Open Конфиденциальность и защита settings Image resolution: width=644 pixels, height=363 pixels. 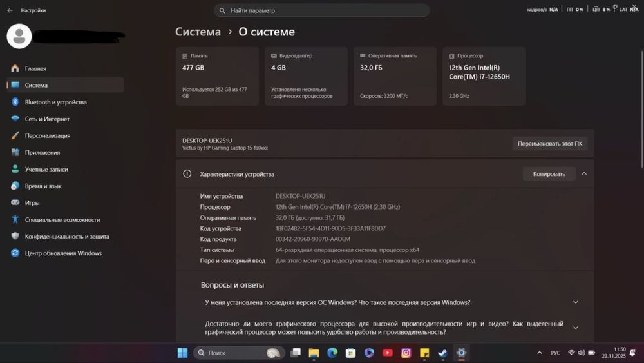[65, 237]
